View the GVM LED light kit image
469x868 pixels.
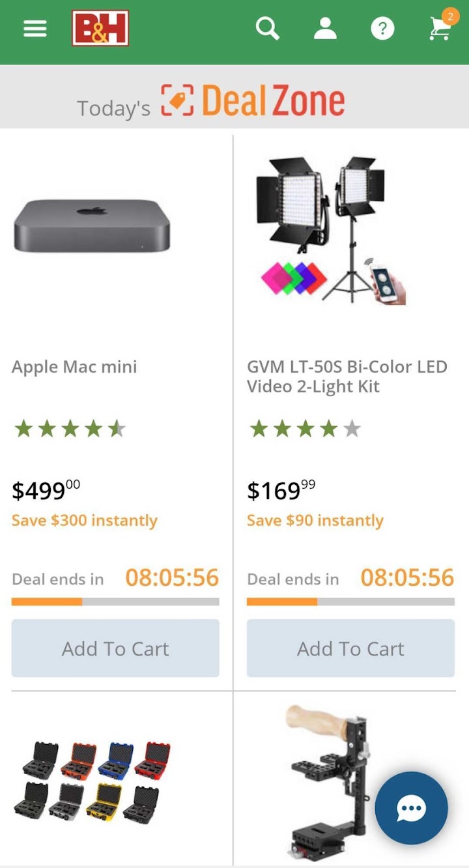pos(331,230)
